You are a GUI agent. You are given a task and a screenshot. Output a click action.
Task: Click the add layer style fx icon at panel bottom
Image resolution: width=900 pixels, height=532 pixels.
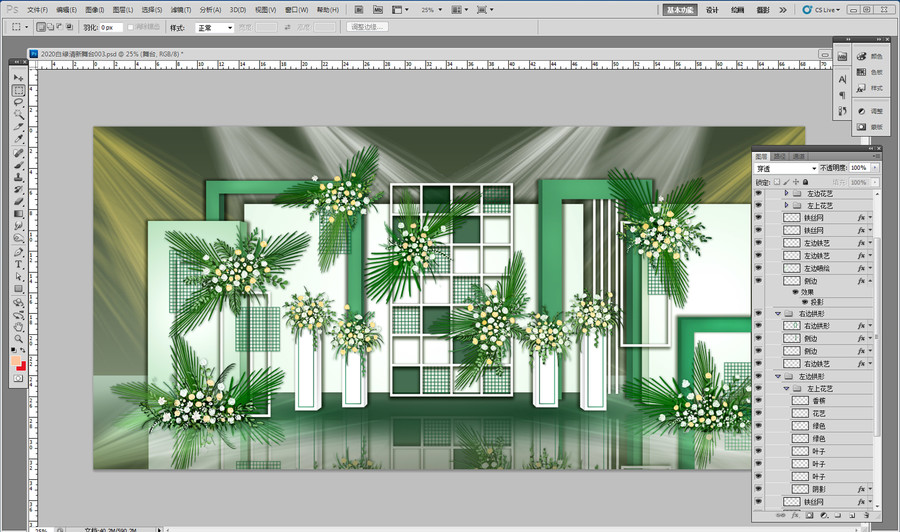(x=795, y=515)
